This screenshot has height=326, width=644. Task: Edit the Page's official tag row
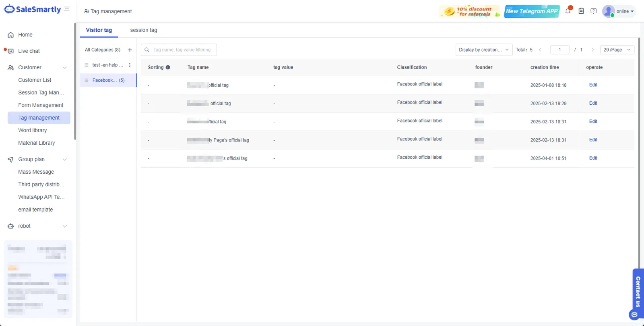pyautogui.click(x=593, y=140)
